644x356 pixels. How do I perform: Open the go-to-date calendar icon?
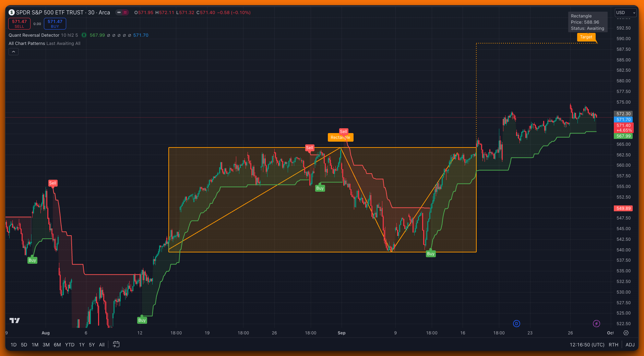coord(116,344)
